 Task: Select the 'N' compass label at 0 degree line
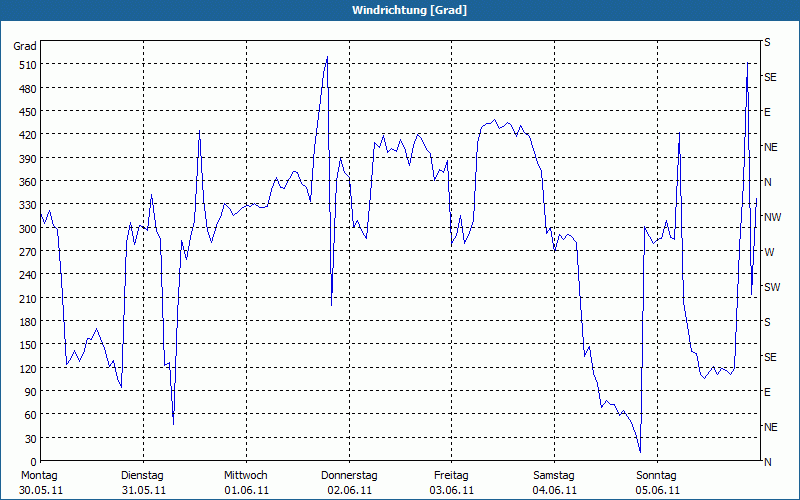[767, 462]
